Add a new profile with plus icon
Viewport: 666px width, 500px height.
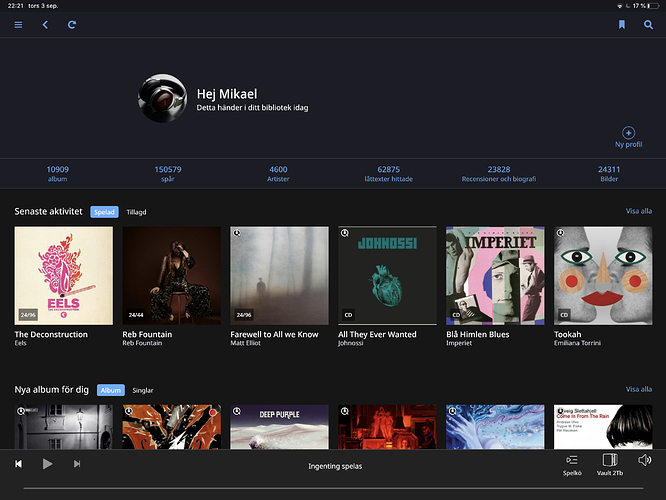pyautogui.click(x=628, y=133)
